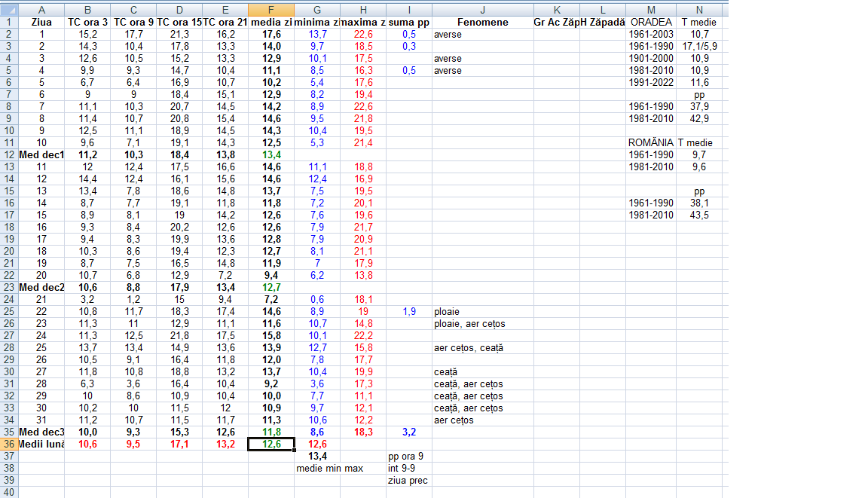Screen dimensions: 868x498
Task: Click the 43,5 cell in column N
Action: (699, 215)
